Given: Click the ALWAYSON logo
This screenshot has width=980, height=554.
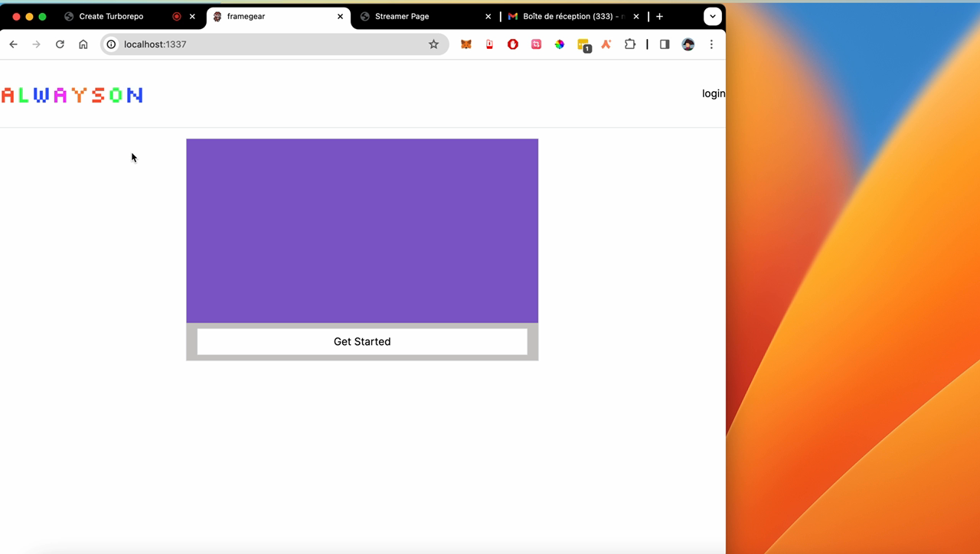Looking at the screenshot, I should click(72, 95).
